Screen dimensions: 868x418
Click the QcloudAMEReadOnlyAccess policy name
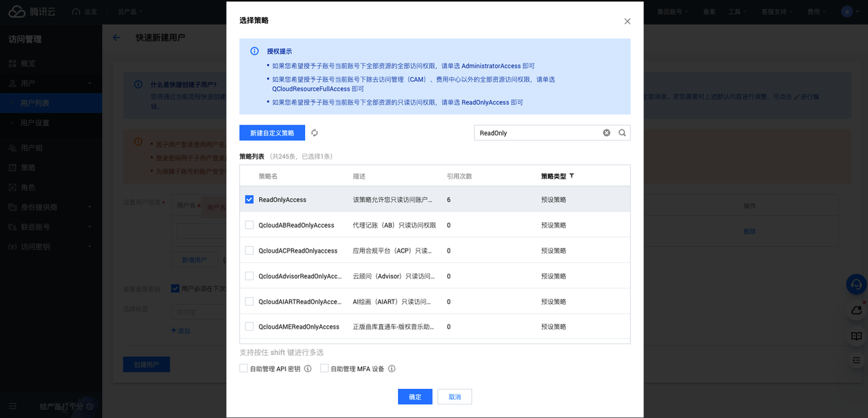tap(298, 327)
